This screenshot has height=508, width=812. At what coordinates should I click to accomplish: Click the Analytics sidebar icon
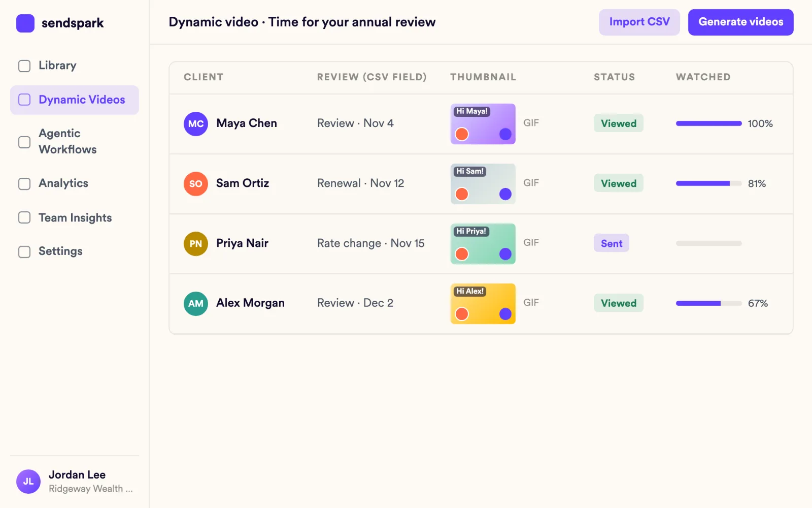24,184
